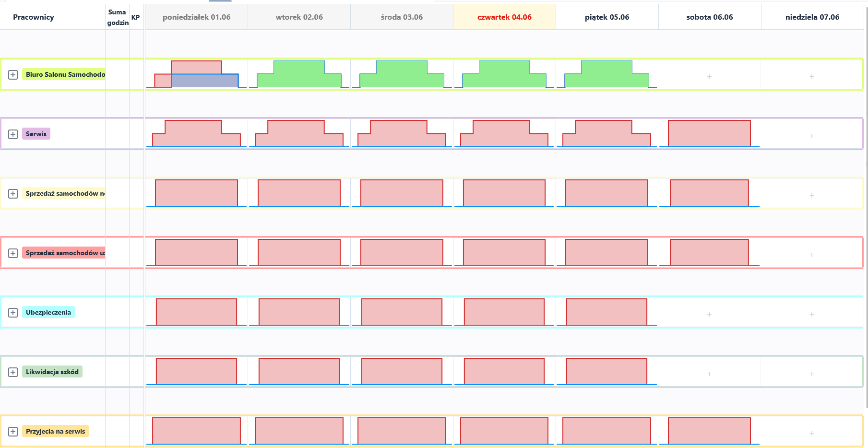Open Serwis staffing chart on sobota 06.06
Image resolution: width=868 pixels, height=448 pixels.
pyautogui.click(x=709, y=134)
